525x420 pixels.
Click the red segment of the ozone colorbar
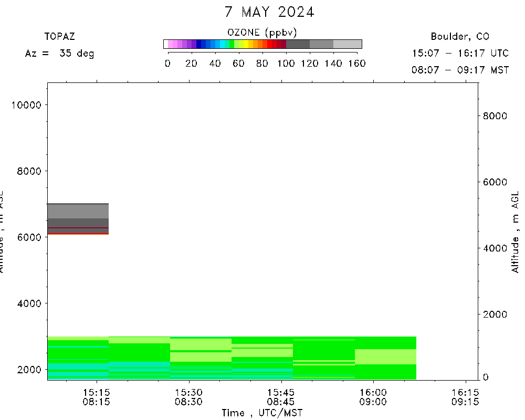click(269, 44)
